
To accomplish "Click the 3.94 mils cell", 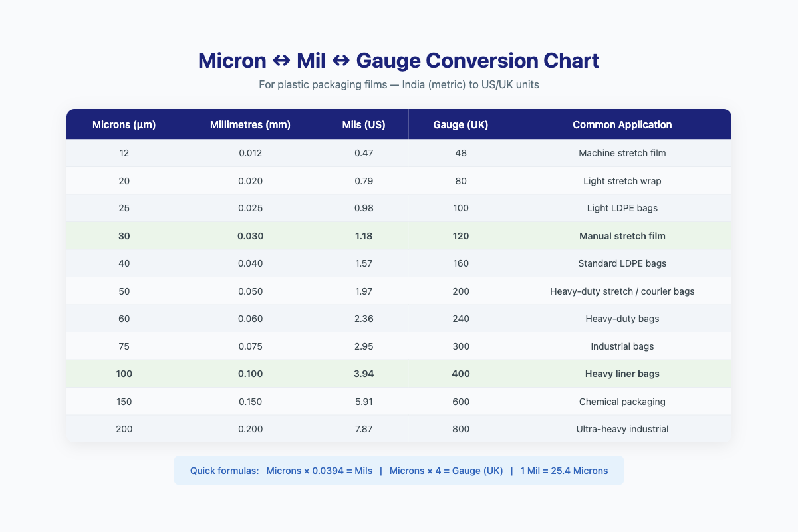I will tap(363, 374).
